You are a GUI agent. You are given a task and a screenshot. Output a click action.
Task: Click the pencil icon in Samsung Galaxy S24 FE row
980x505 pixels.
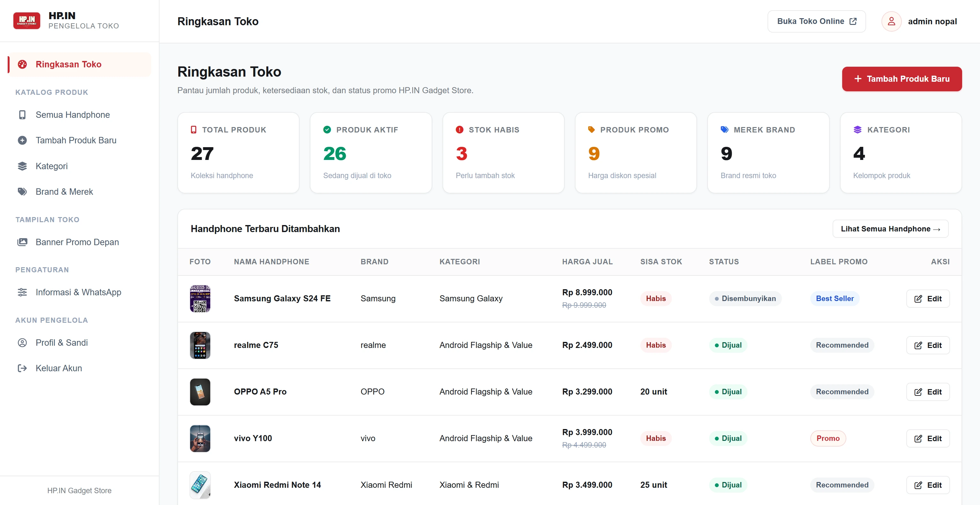918,299
